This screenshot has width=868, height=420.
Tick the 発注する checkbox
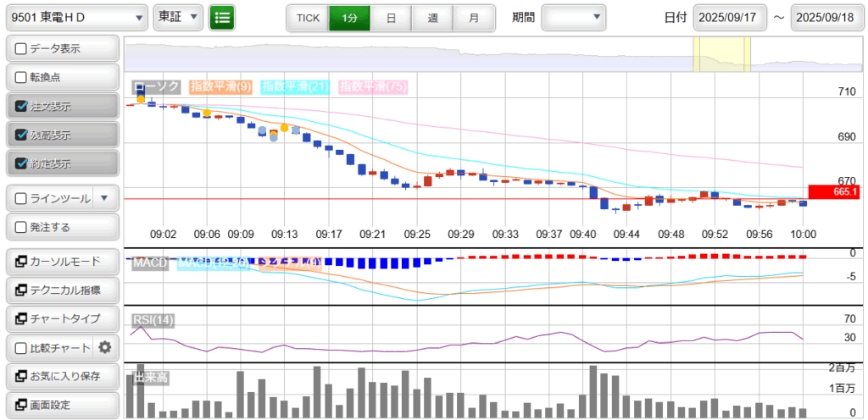coord(21,227)
